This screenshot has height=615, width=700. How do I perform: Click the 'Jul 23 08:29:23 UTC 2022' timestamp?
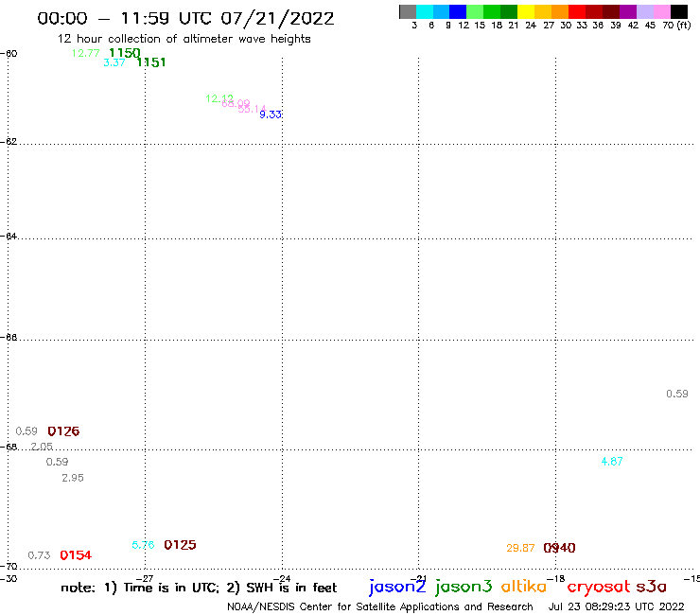pos(616,606)
